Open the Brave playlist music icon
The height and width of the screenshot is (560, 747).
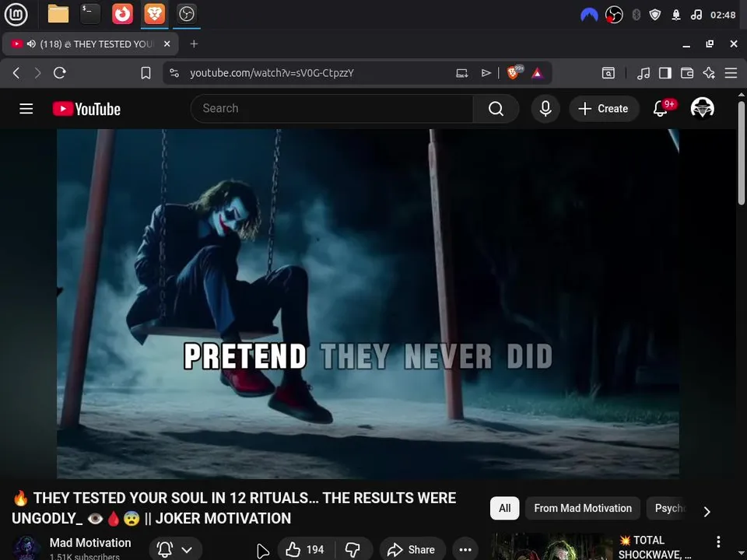tap(644, 73)
